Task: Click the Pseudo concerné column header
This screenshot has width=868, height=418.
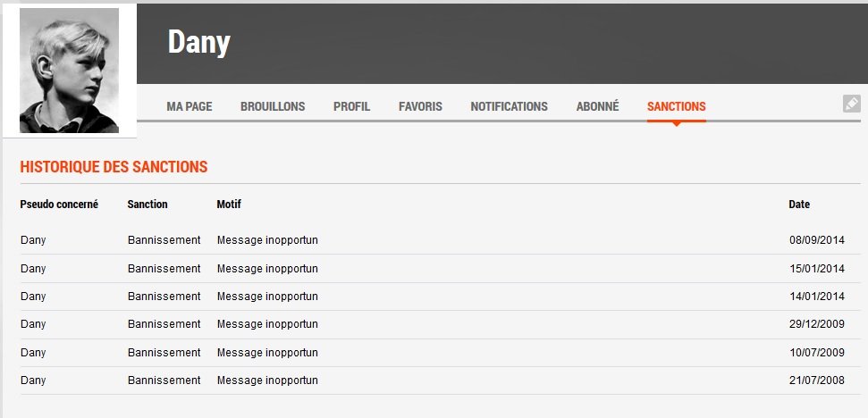Action: click(x=59, y=205)
